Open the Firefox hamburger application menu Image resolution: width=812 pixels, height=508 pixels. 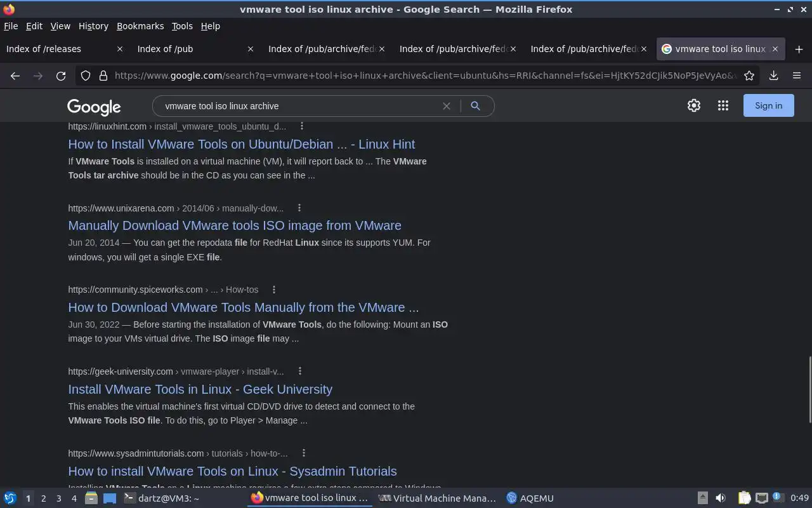(x=797, y=76)
